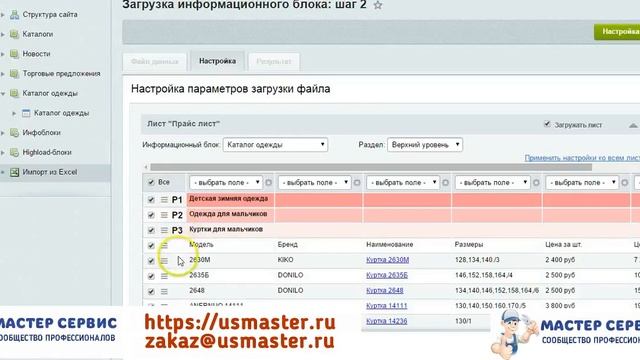
Task: Click small square icon after second field dropdown
Action: [357, 182]
